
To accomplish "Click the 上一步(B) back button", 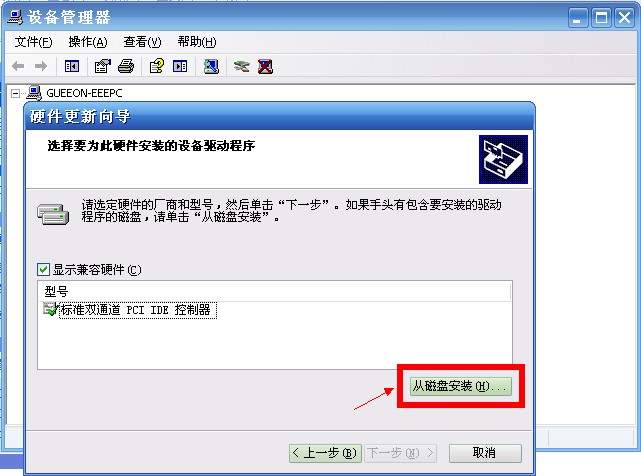I will 325,453.
